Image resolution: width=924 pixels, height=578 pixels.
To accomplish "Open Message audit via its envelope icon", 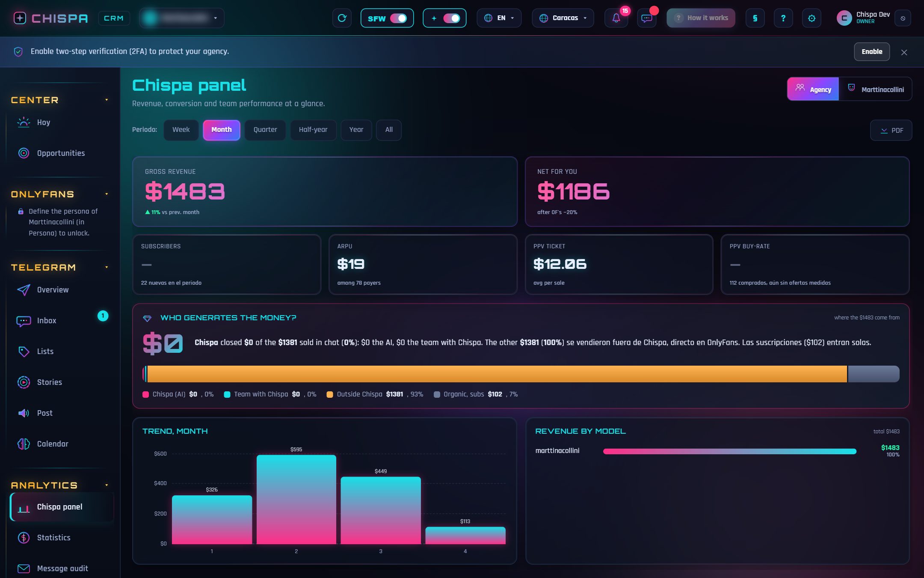I will coord(24,569).
